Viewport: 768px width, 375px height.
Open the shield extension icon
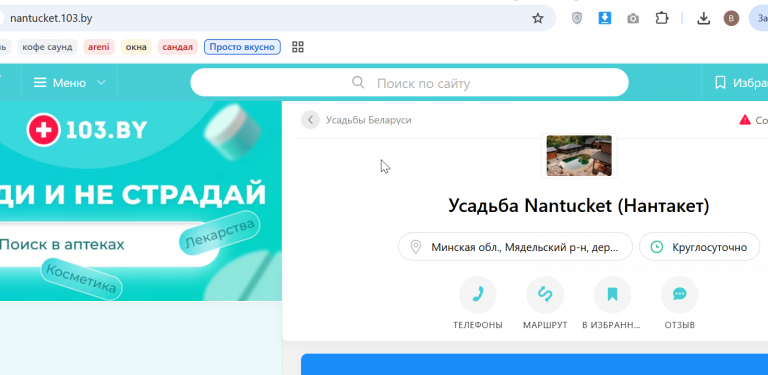point(577,19)
